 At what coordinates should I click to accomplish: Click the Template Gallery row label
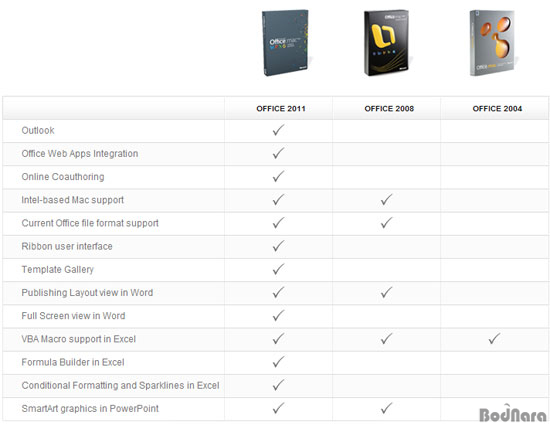58,269
